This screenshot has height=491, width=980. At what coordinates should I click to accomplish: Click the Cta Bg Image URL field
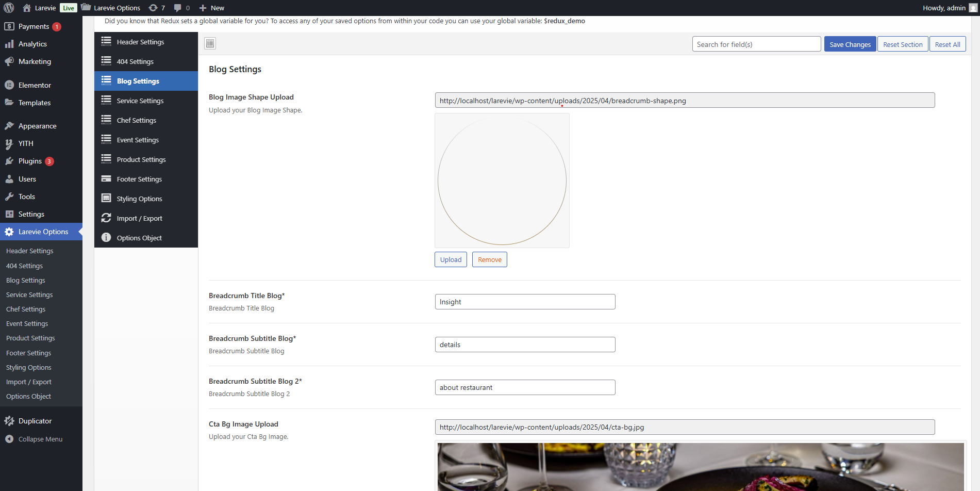click(685, 427)
